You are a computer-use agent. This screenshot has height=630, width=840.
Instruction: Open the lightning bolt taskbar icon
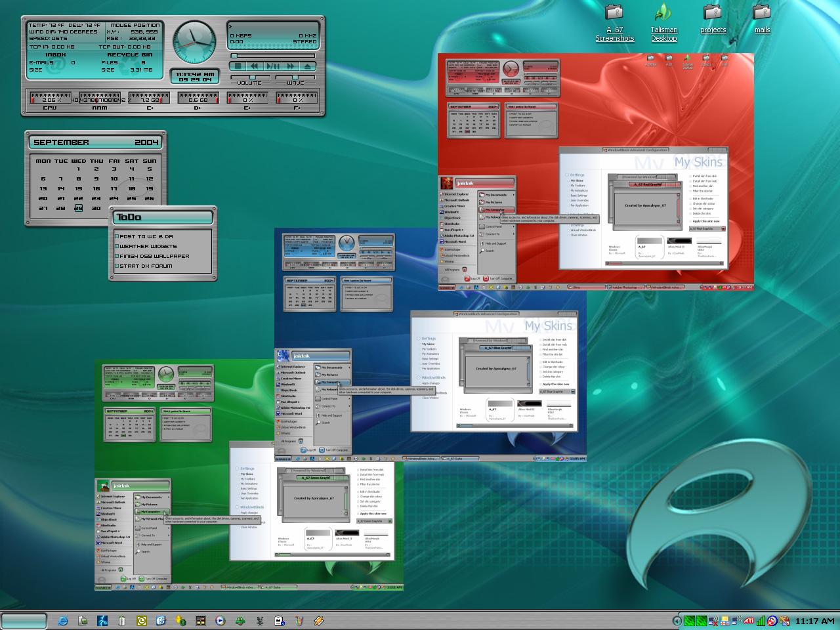tap(102, 620)
